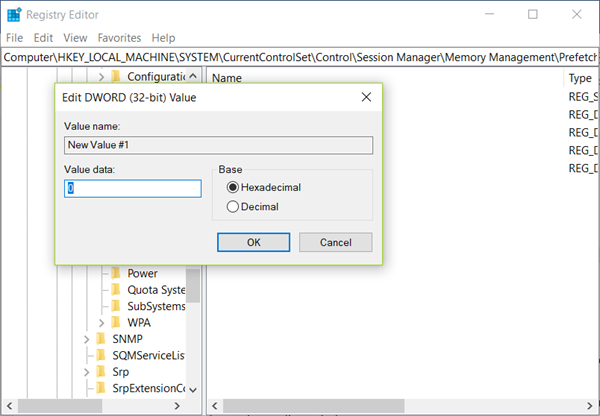Click the Type column header
600x416 pixels.
(581, 78)
